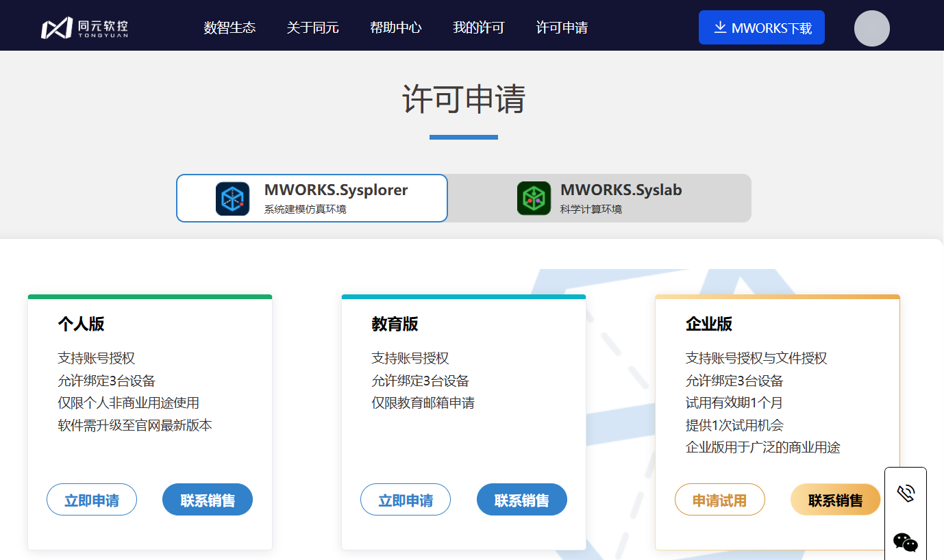
Task: Switch to the MWORKS.Syslab tab
Action: tap(599, 198)
